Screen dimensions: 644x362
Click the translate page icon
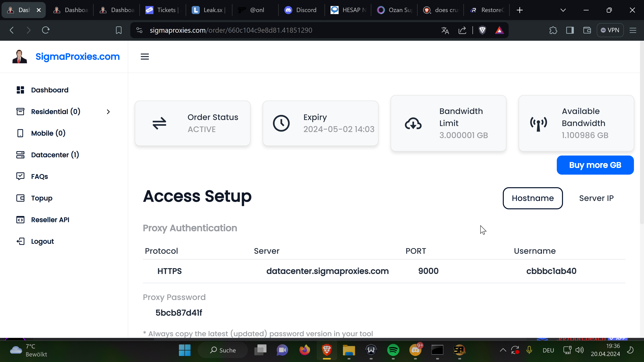click(445, 30)
